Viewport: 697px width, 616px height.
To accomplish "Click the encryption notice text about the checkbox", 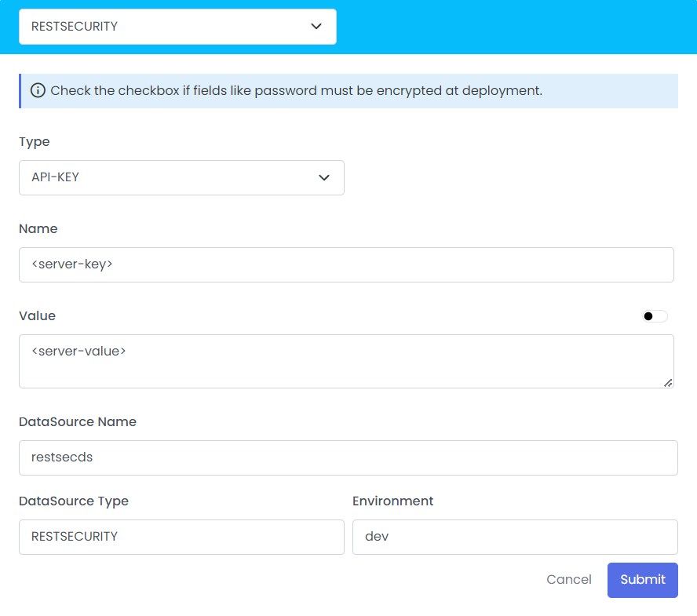I will 296,91.
